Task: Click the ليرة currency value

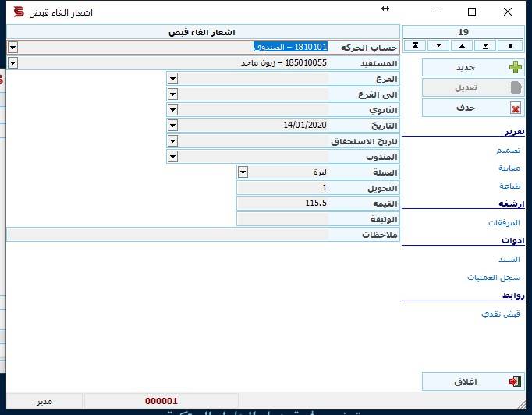Action: pos(320,172)
